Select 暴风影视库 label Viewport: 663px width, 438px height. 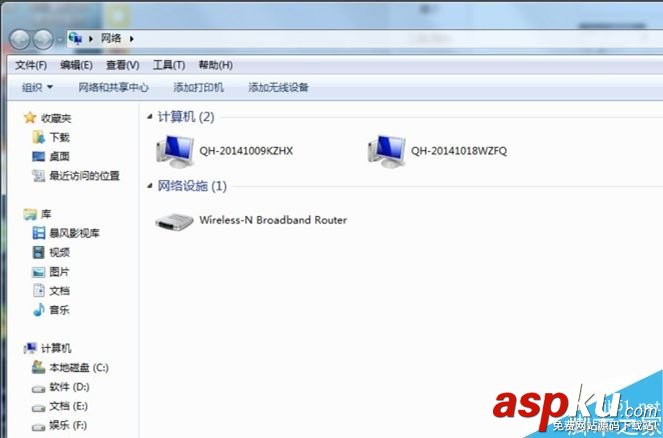(74, 233)
